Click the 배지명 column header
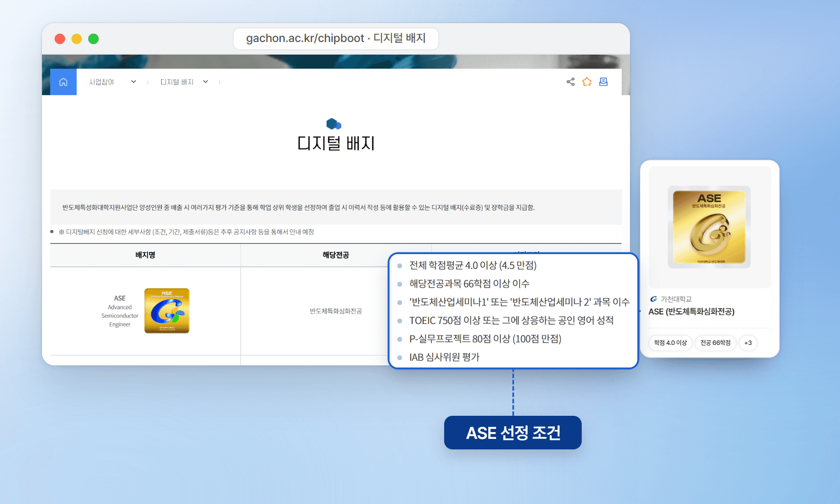This screenshot has height=504, width=840. click(x=145, y=255)
